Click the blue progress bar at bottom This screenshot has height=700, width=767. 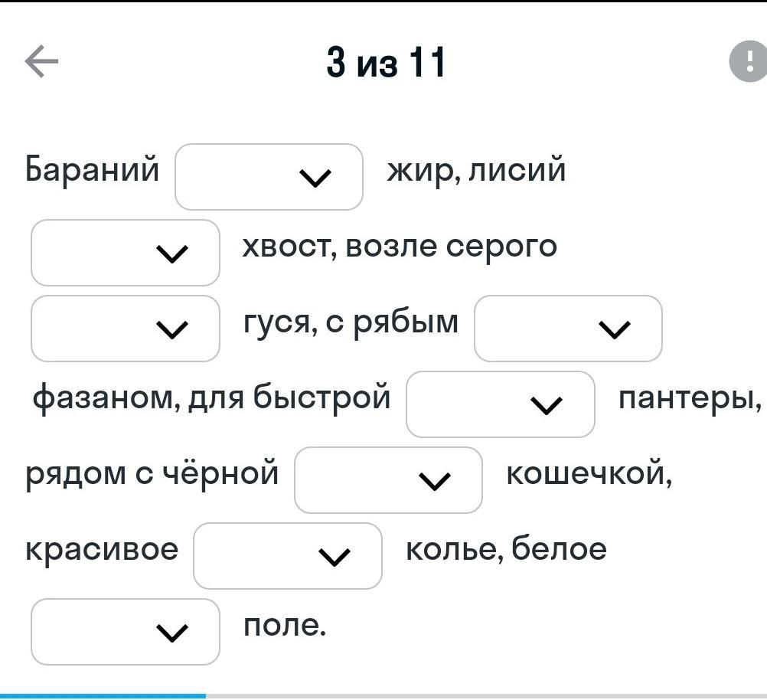coord(103,695)
